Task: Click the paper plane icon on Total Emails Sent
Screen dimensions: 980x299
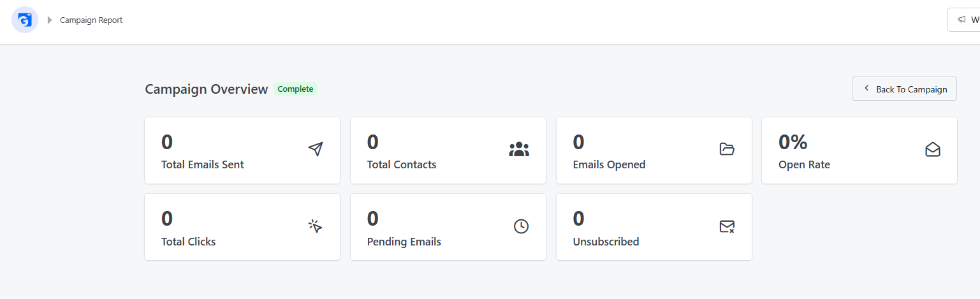Action: pyautogui.click(x=315, y=149)
